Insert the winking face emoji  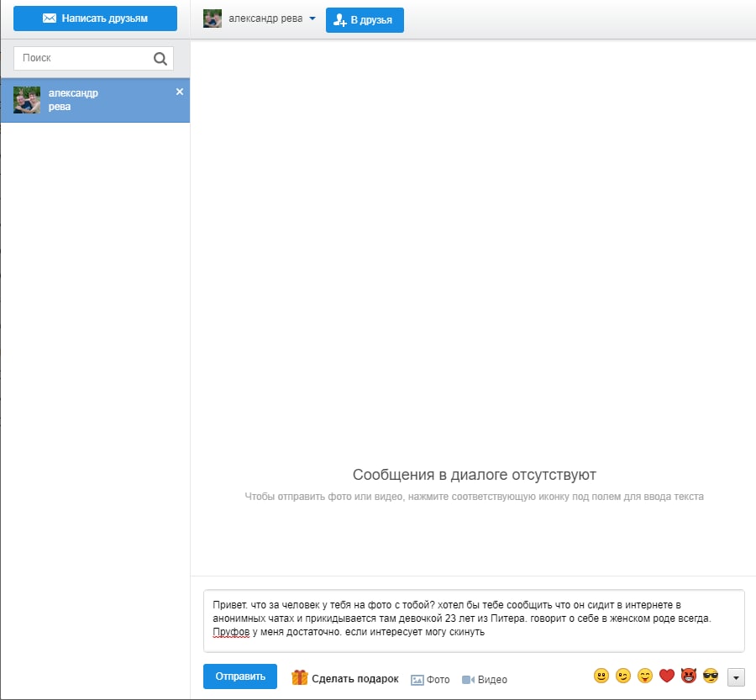click(623, 676)
